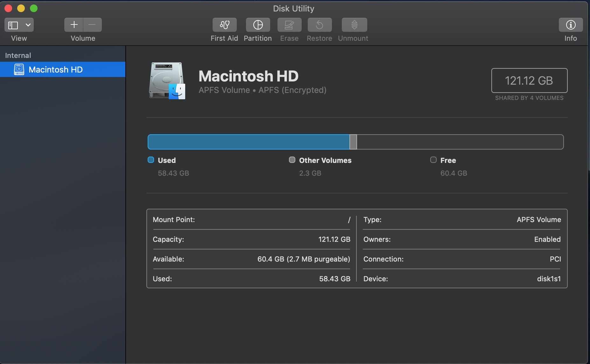Click SHARED BY 4 VOLUMES label
This screenshot has width=590, height=364.
pos(529,98)
